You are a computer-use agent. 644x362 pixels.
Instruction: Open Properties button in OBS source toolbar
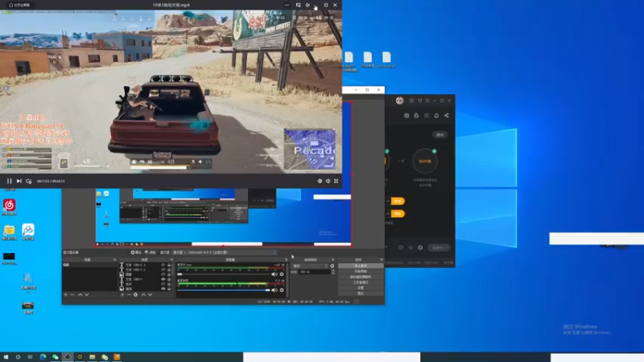136,253
